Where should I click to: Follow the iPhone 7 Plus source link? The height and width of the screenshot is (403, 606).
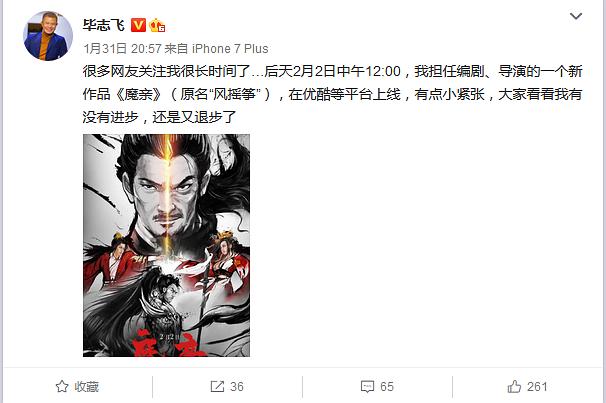pyautogui.click(x=230, y=49)
